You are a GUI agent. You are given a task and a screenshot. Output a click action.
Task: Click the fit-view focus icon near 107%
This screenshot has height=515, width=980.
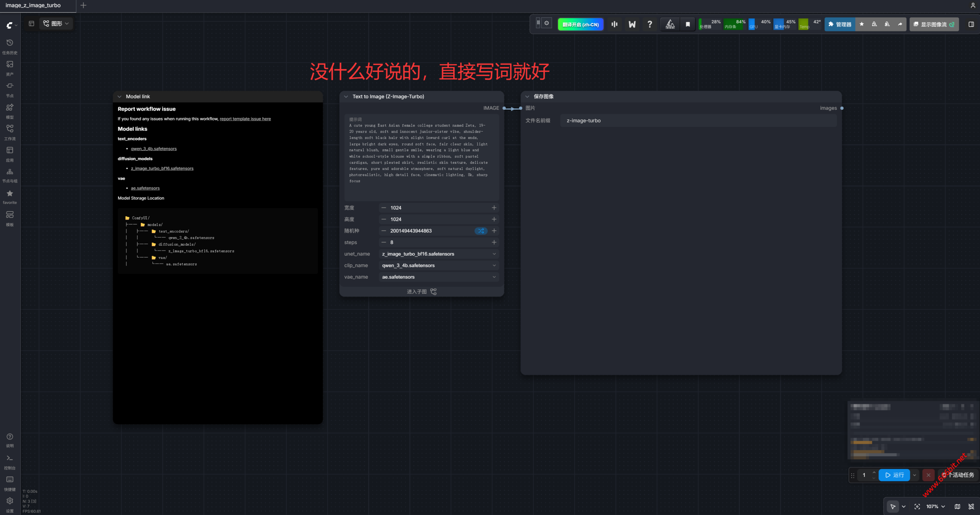(917, 506)
